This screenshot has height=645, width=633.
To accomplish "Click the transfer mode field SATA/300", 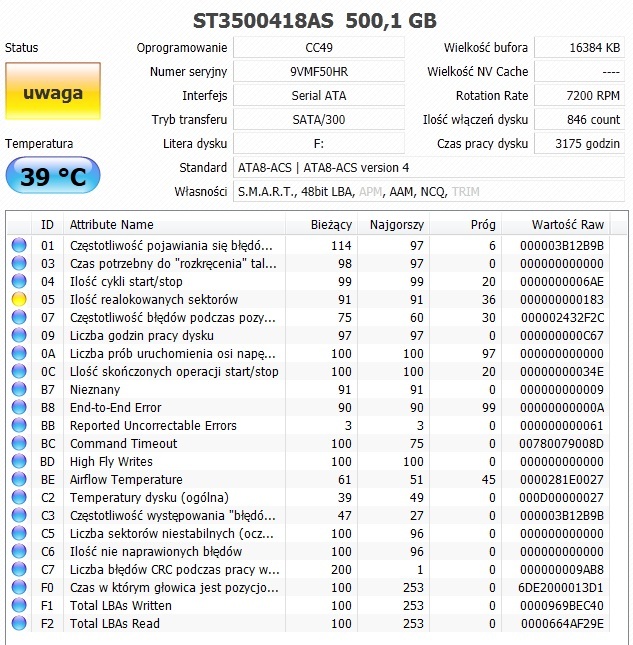I will point(319,120).
